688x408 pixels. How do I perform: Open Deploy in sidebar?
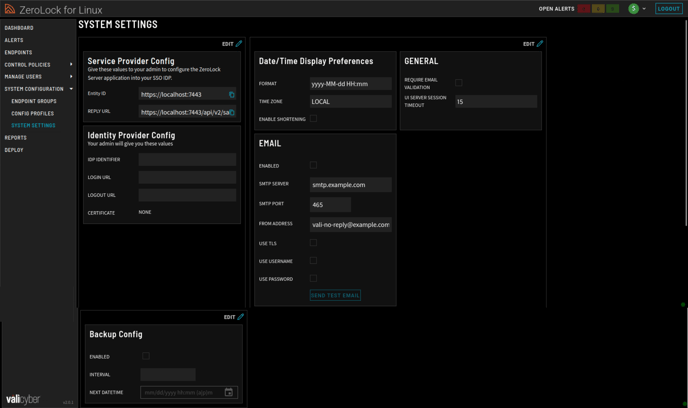pos(14,150)
